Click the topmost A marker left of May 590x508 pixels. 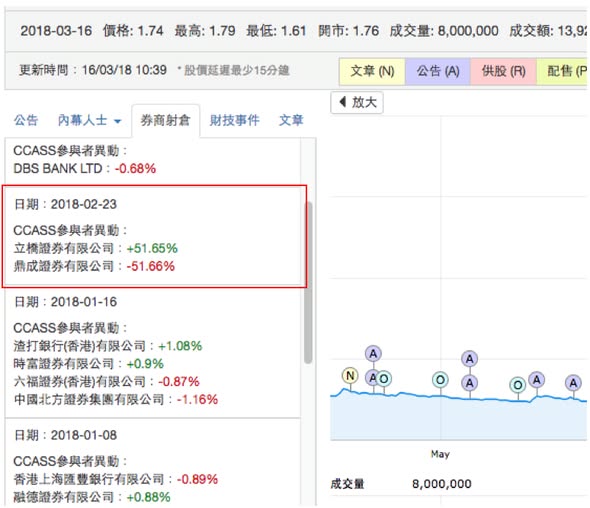[x=373, y=354]
